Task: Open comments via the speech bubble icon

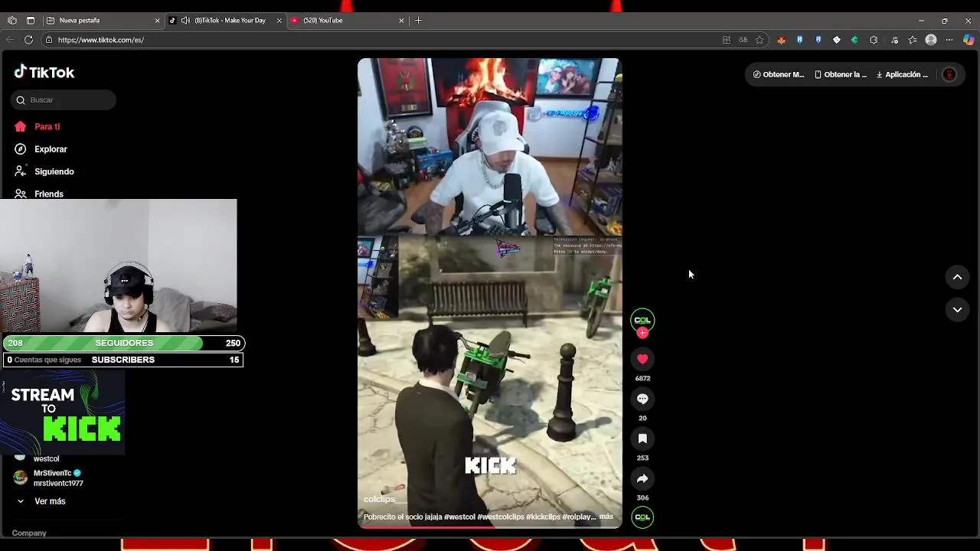Action: coord(642,399)
